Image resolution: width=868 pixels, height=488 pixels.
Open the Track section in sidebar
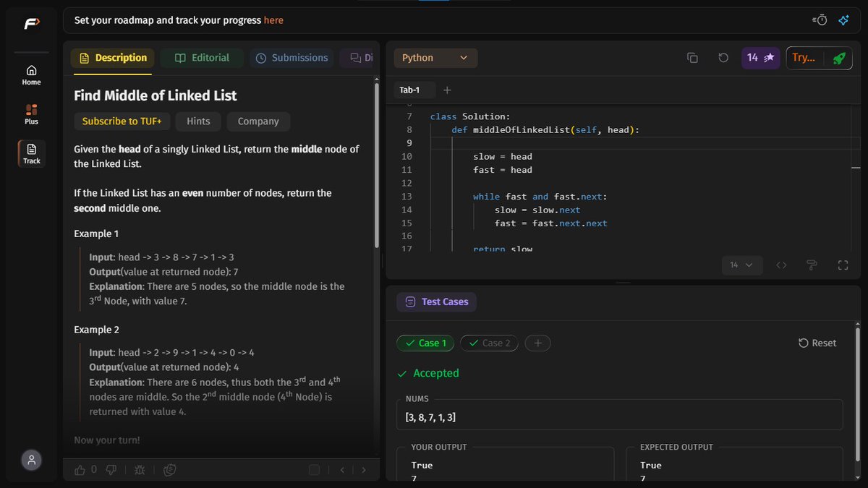(x=31, y=153)
